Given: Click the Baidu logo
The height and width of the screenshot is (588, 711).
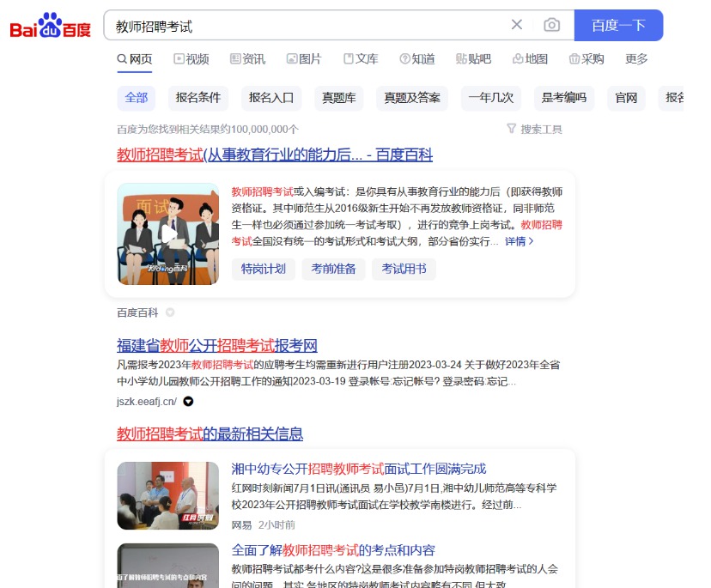Looking at the screenshot, I should tap(51, 26).
